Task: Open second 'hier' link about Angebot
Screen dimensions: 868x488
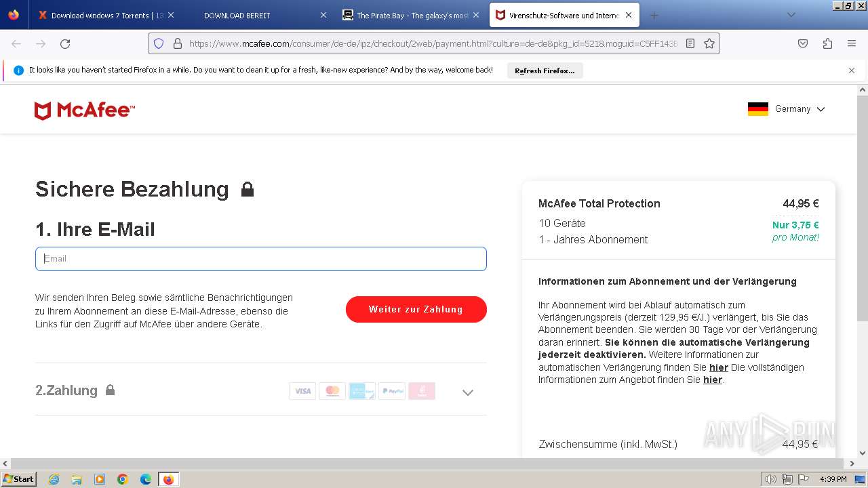Action: pyautogui.click(x=713, y=380)
